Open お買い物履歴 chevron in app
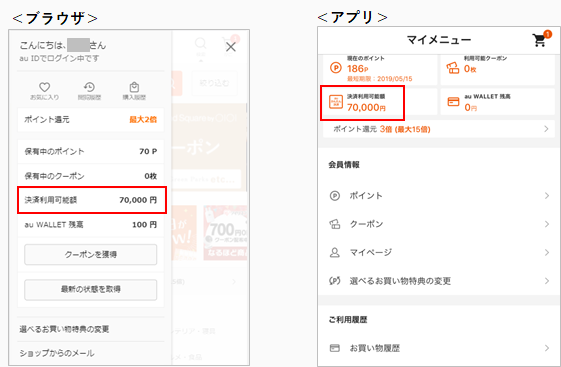The width and height of the screenshot is (561, 367). pyautogui.click(x=546, y=348)
